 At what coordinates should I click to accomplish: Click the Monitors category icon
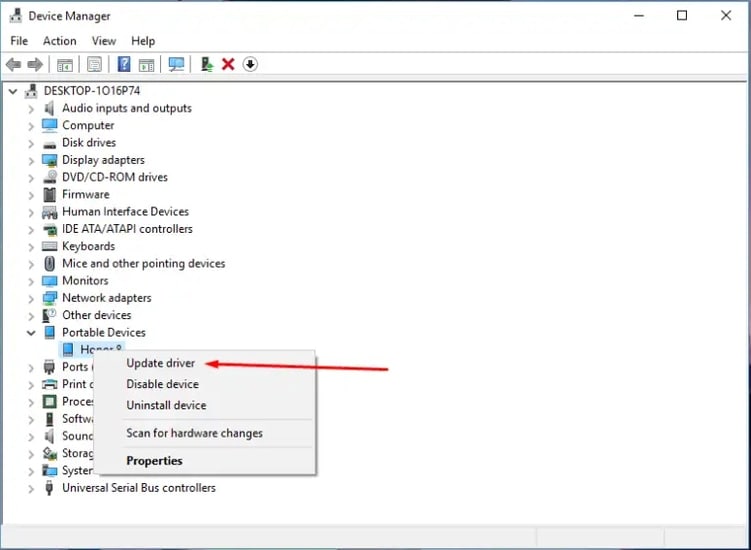point(49,281)
